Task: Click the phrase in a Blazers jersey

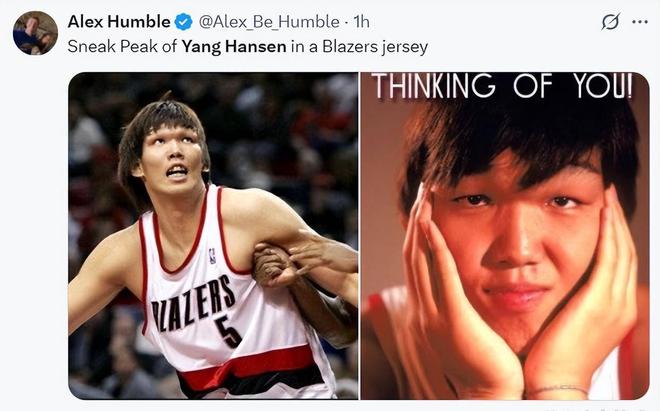Action: coord(359,47)
